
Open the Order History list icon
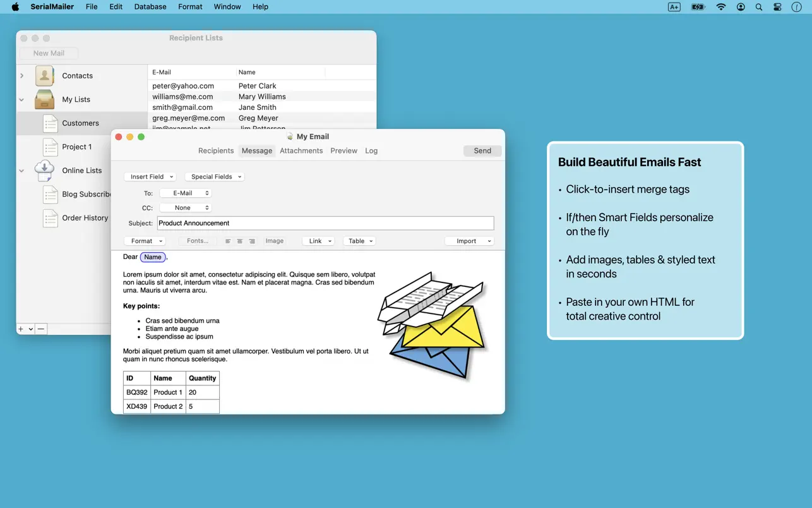coord(50,217)
